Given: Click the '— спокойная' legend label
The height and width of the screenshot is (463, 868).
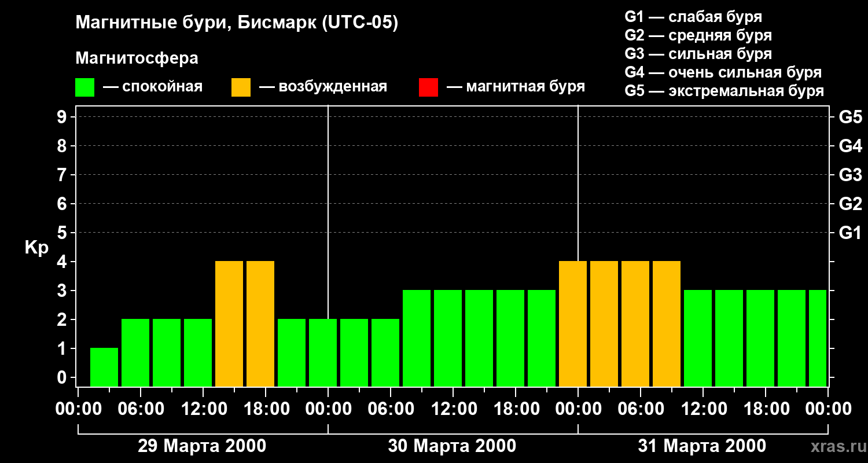Looking at the screenshot, I should pos(153,87).
